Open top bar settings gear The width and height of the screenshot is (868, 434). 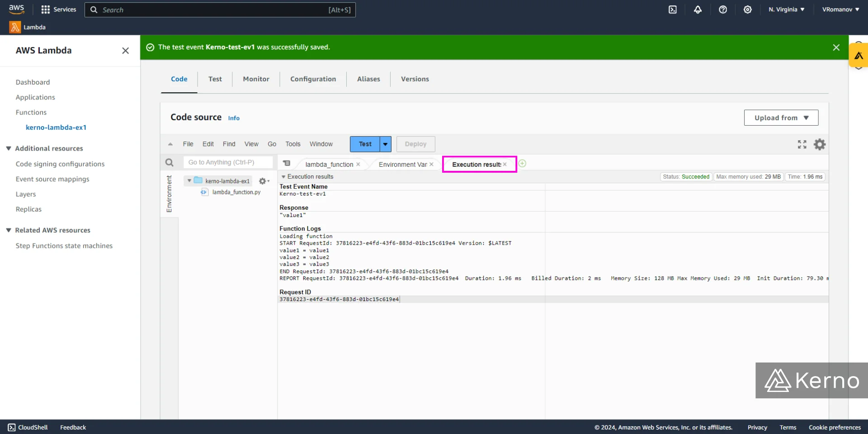pyautogui.click(x=748, y=9)
